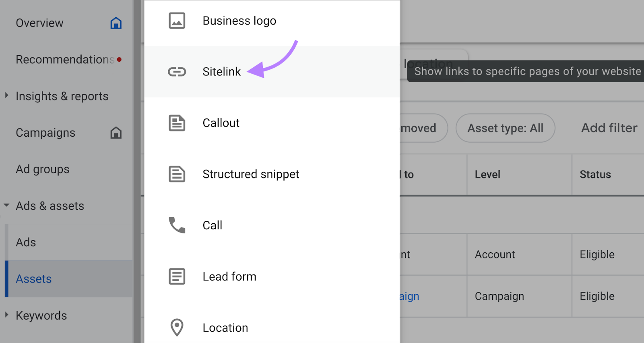644x343 pixels.
Task: Expand the Insights & reports section
Action: point(7,96)
